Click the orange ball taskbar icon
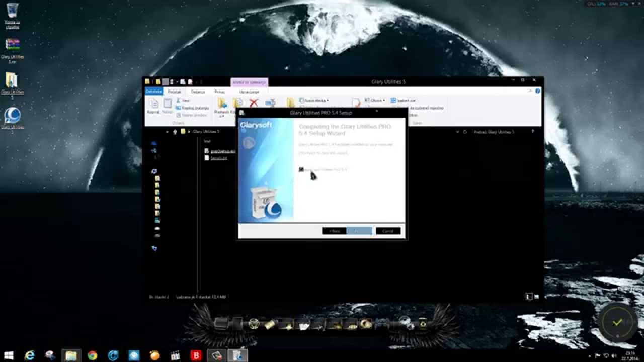Screen dimensions: 644x362 pyautogui.click(x=155, y=355)
